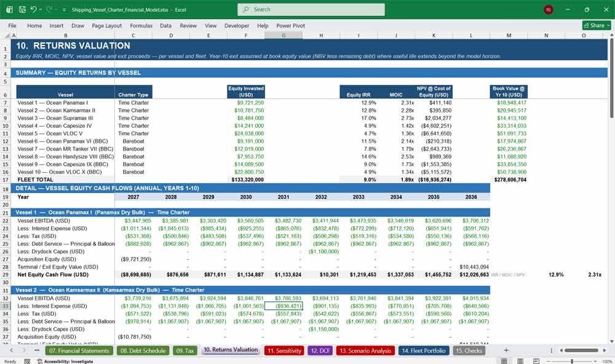
Task: Open the Power Pivot ribbon tab
Action: 291,25
